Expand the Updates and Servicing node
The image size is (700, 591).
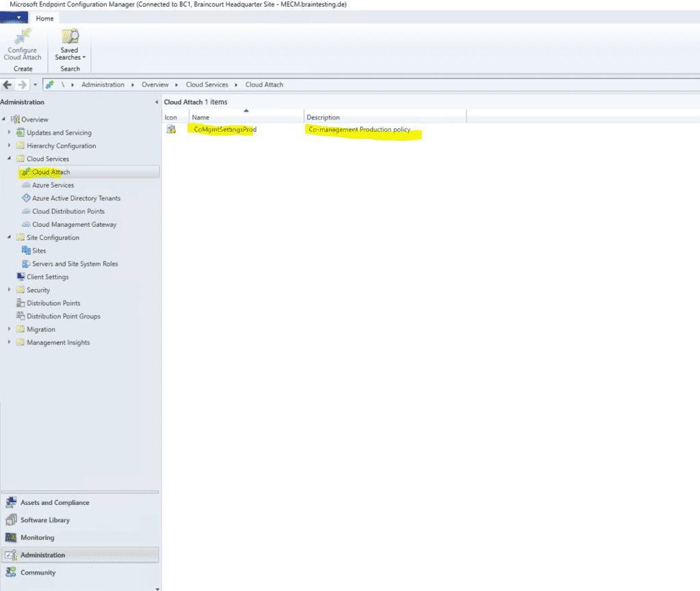[8, 132]
